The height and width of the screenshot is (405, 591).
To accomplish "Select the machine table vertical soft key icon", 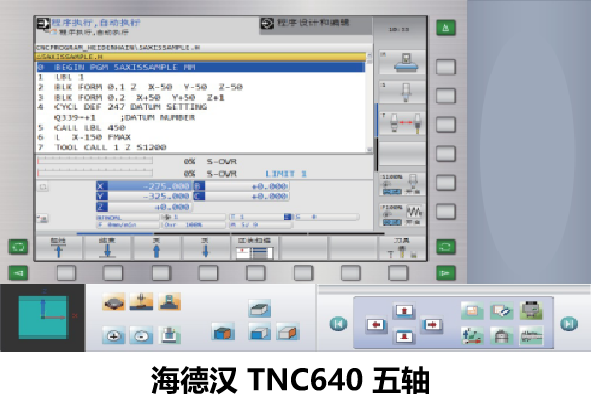I will pyautogui.click(x=402, y=62).
